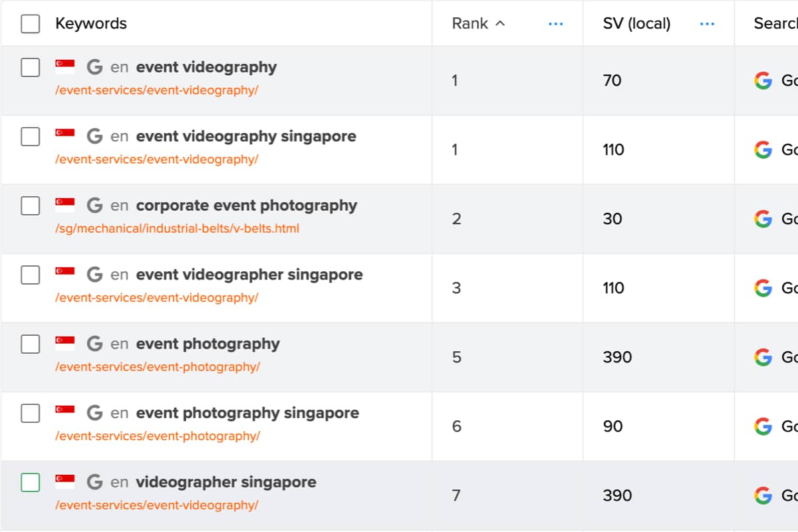
Task: Click the keyword event videographer singapore
Action: click(249, 275)
